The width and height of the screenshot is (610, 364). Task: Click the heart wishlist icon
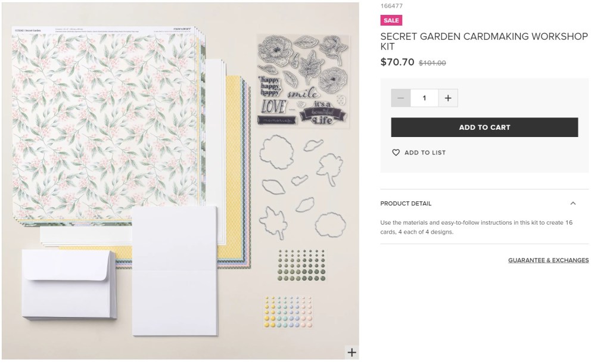pos(396,153)
